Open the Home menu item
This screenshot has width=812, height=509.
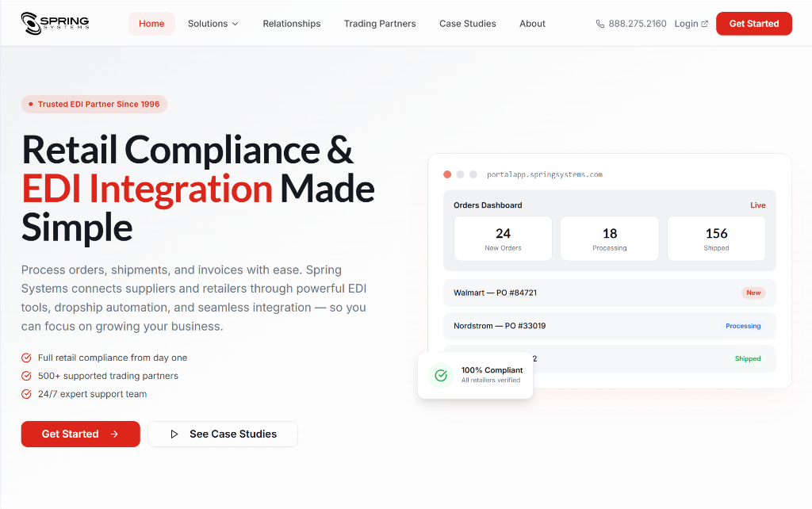point(151,24)
